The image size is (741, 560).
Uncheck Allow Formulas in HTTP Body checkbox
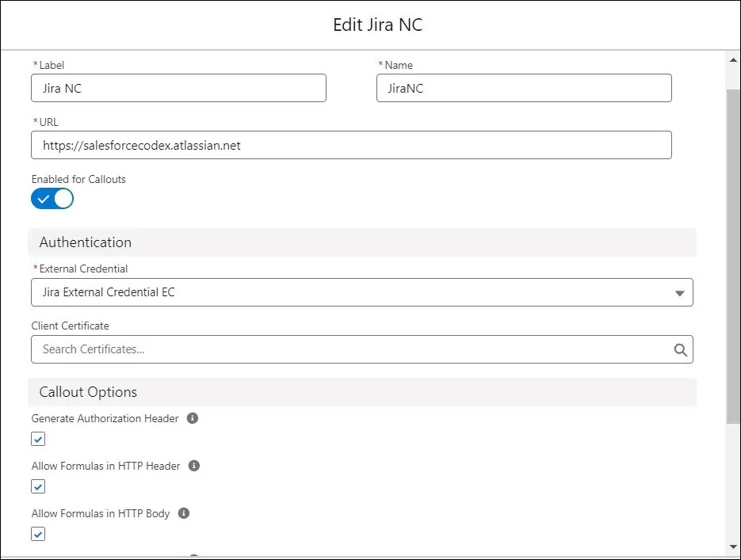click(38, 534)
